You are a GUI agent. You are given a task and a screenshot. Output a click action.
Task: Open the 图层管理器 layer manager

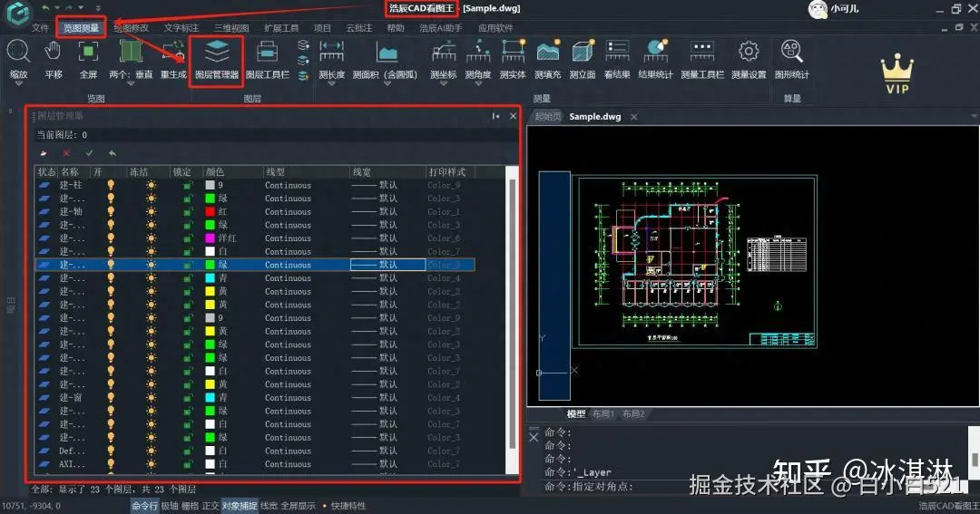tap(217, 59)
